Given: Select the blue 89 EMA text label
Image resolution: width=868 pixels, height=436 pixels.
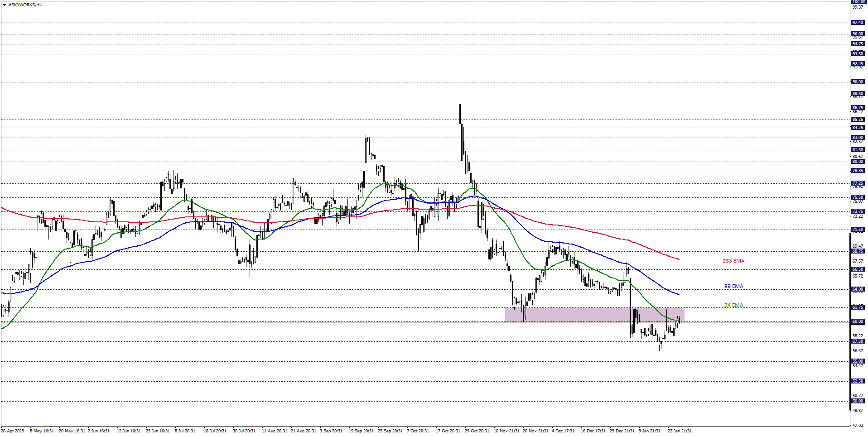Looking at the screenshot, I should tap(733, 287).
